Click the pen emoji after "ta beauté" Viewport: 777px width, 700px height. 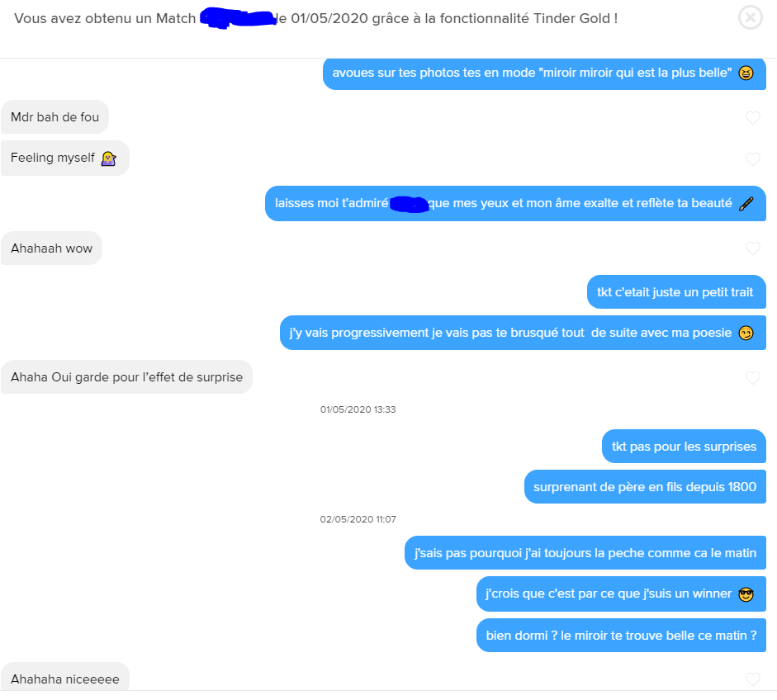[746, 204]
